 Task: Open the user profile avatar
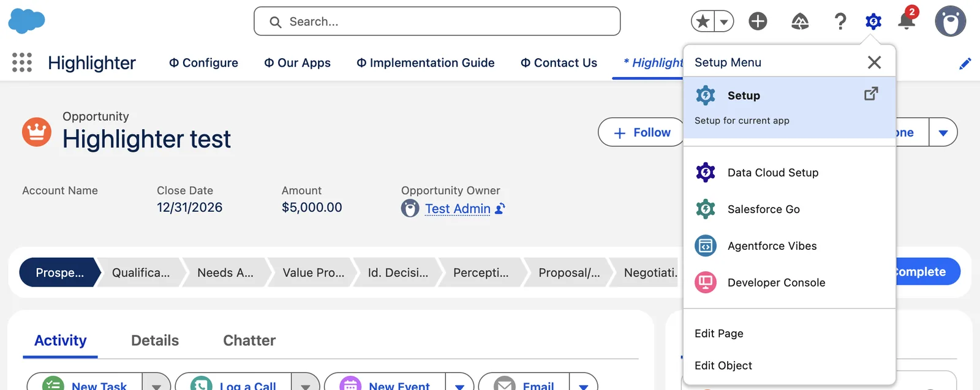click(950, 21)
